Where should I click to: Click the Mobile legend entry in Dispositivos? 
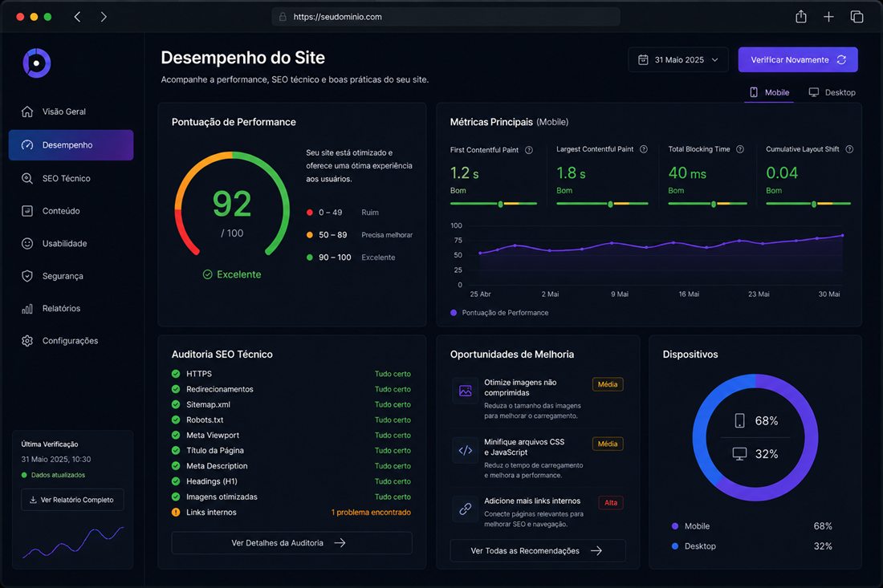[691, 526]
